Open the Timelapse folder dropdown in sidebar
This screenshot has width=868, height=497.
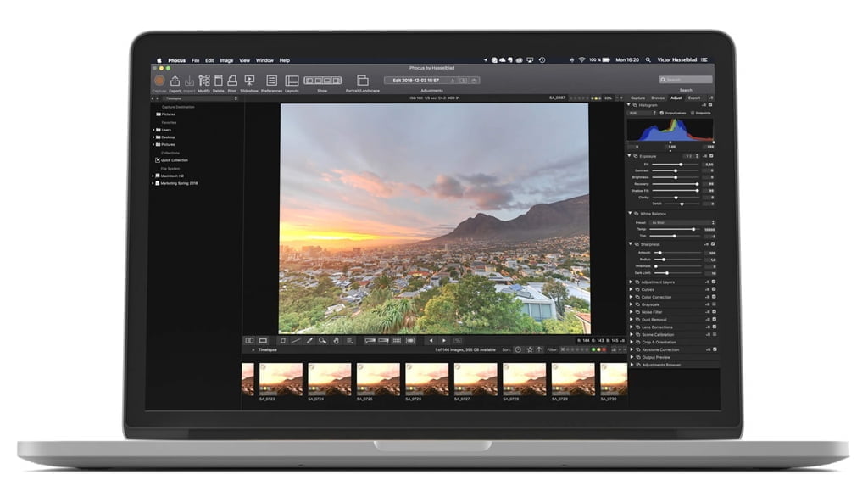[x=201, y=98]
